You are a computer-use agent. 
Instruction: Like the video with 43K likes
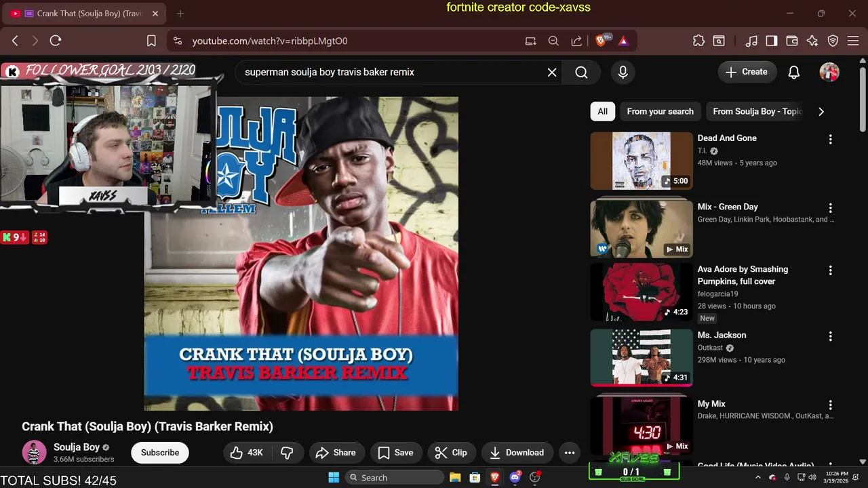pyautogui.click(x=247, y=453)
